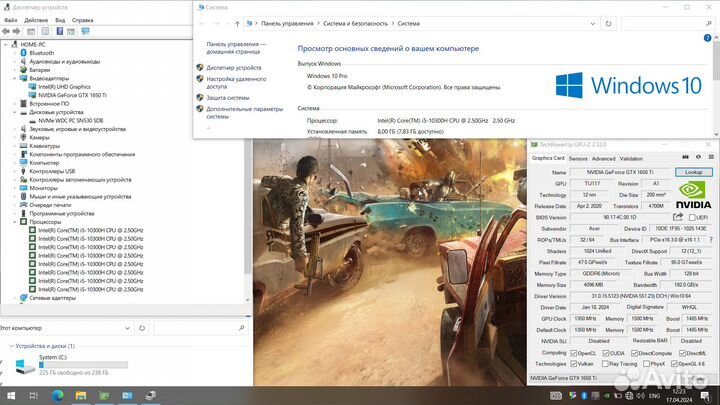Switch to the Advanced tab in GPU-Z
The width and height of the screenshot is (720, 405).
pos(603,158)
